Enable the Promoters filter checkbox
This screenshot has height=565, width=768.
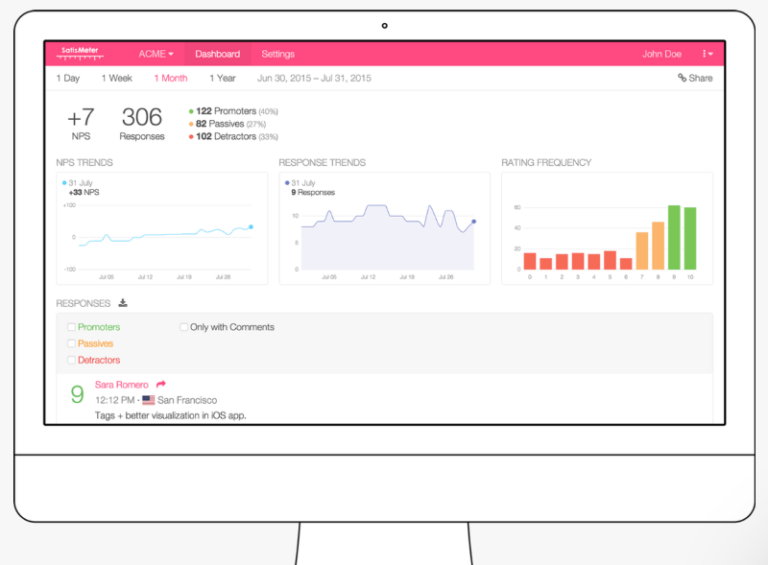point(72,327)
